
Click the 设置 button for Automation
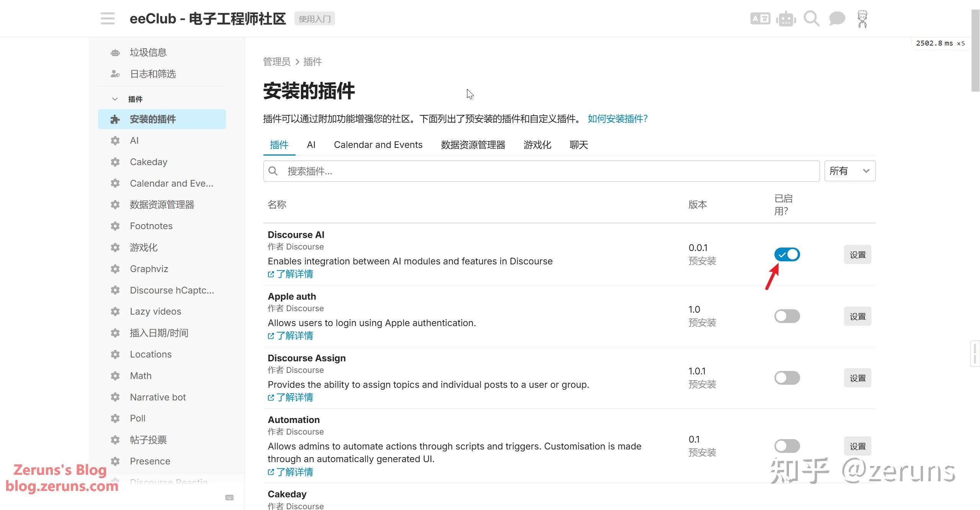[857, 446]
